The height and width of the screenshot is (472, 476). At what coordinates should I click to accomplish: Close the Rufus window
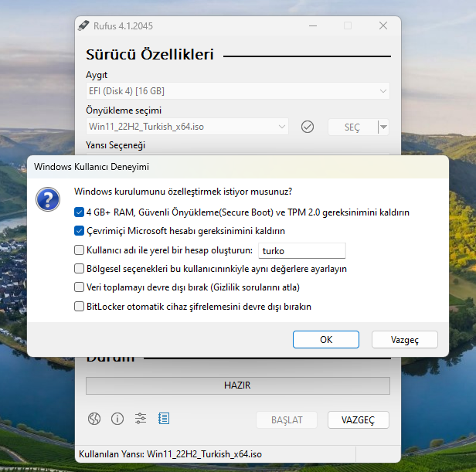pos(383,25)
